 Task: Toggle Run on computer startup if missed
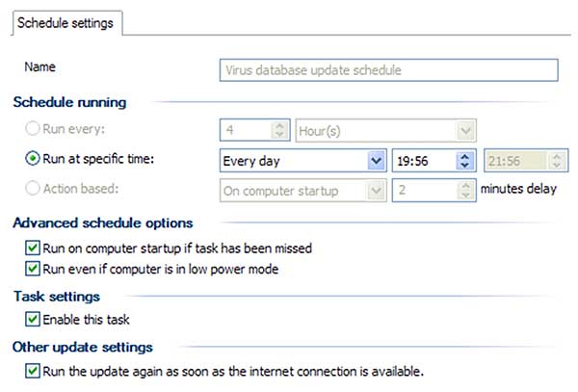[33, 248]
